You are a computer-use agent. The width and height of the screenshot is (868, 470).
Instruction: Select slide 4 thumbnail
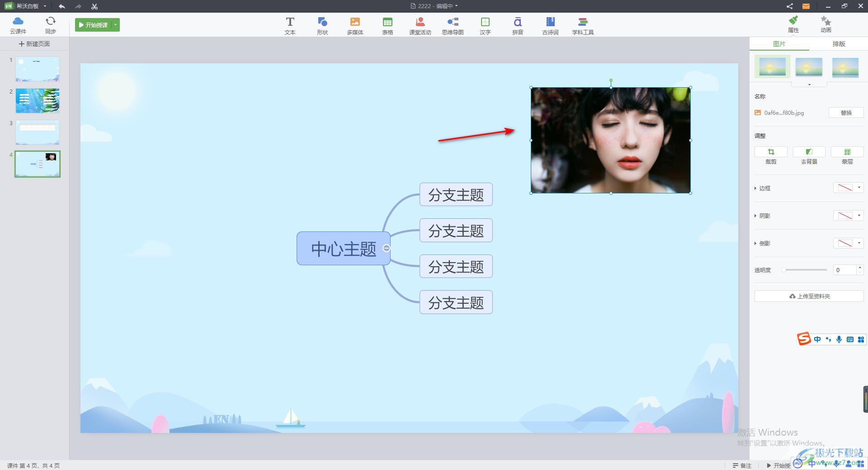tap(38, 164)
